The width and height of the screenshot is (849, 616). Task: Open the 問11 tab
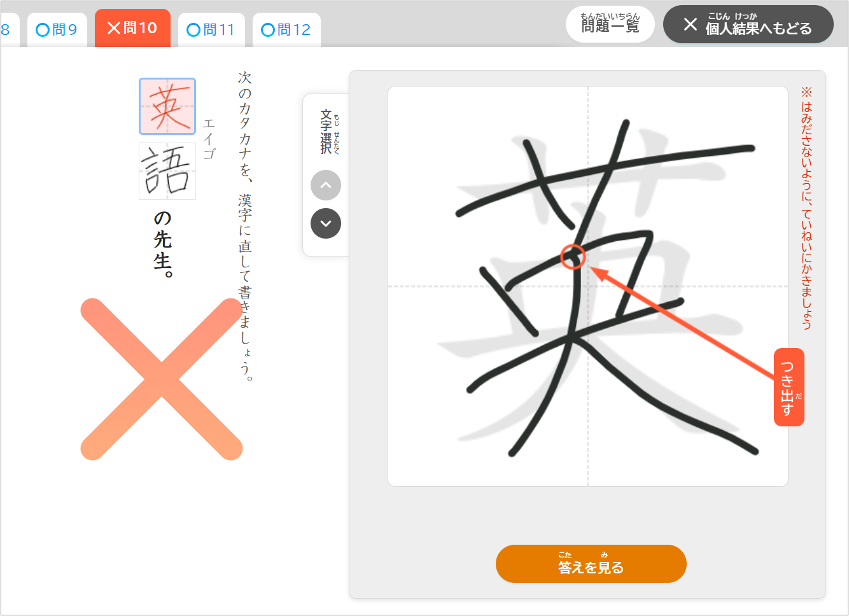click(211, 30)
